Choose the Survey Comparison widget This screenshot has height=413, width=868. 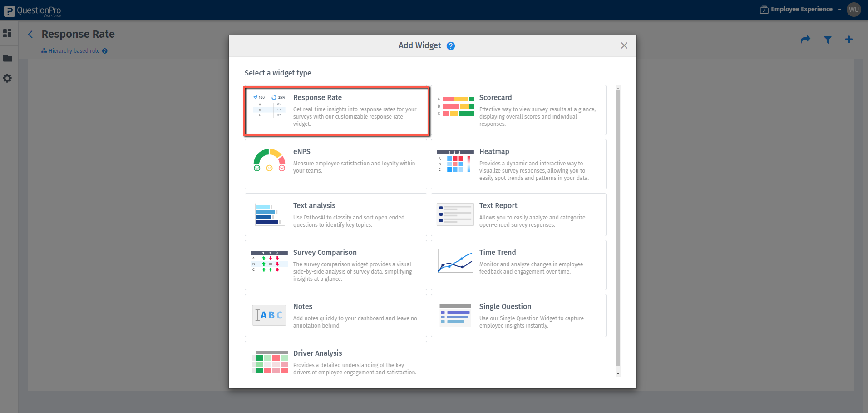[x=336, y=265]
